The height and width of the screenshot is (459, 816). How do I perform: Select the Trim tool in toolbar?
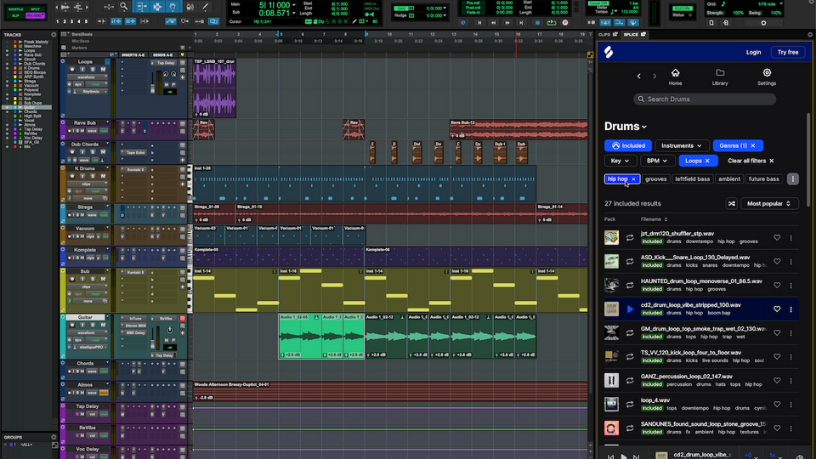141,7
